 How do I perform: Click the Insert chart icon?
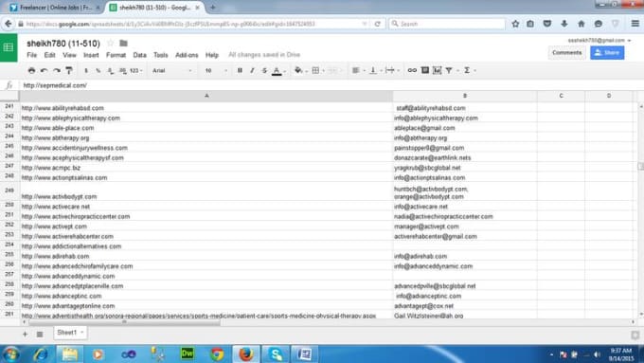point(437,71)
